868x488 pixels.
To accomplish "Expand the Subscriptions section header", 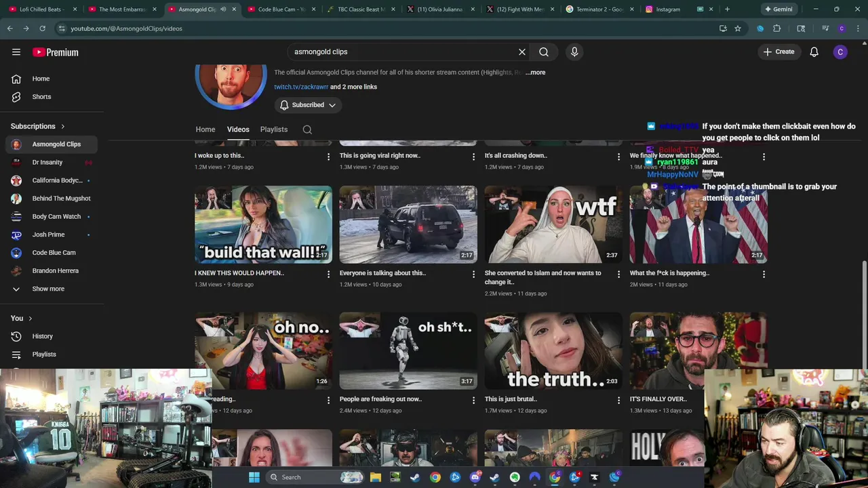I will [x=38, y=126].
